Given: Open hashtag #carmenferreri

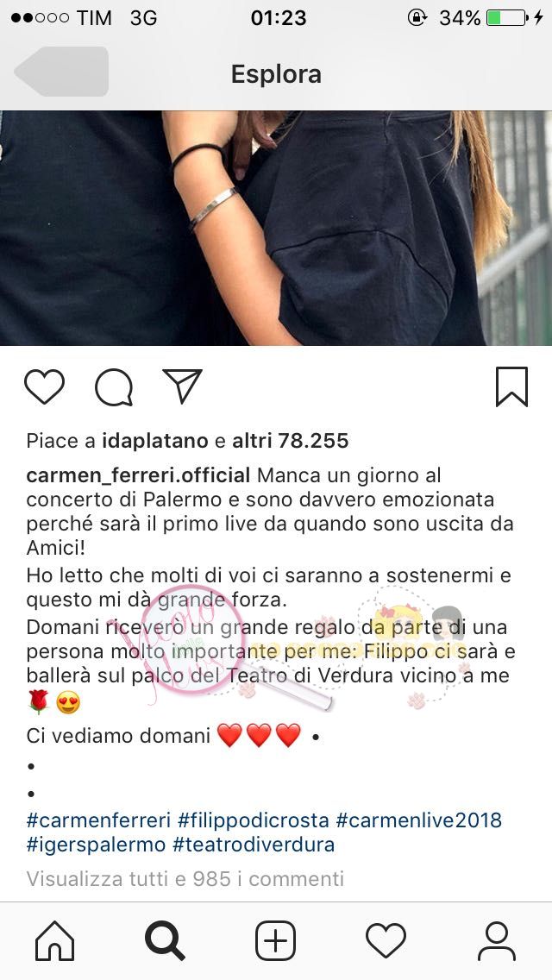Looking at the screenshot, I should 99,820.
